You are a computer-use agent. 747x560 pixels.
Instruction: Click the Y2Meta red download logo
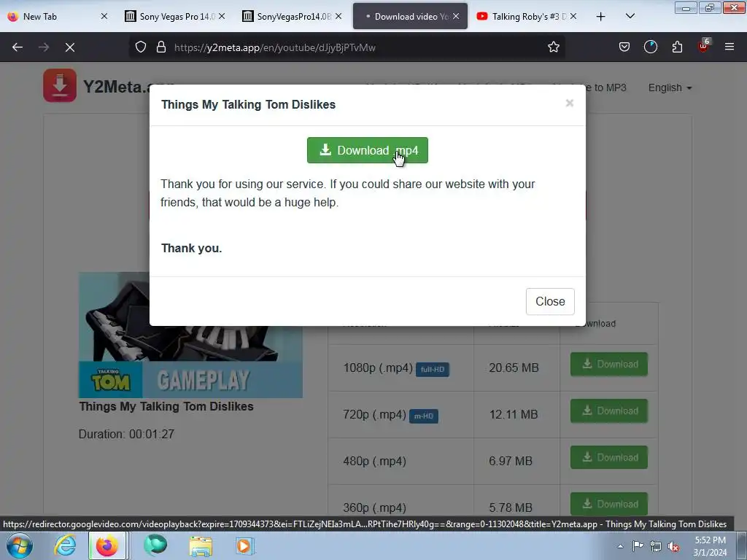coord(60,85)
